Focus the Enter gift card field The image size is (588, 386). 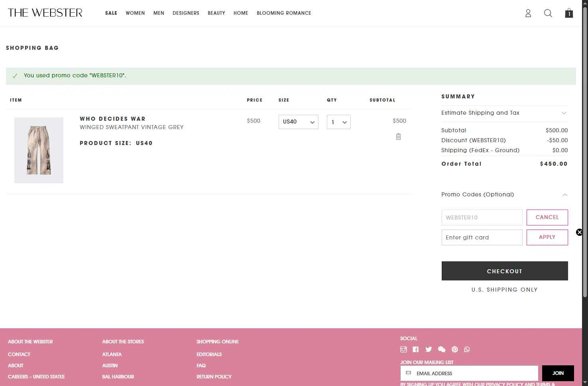pyautogui.click(x=482, y=237)
